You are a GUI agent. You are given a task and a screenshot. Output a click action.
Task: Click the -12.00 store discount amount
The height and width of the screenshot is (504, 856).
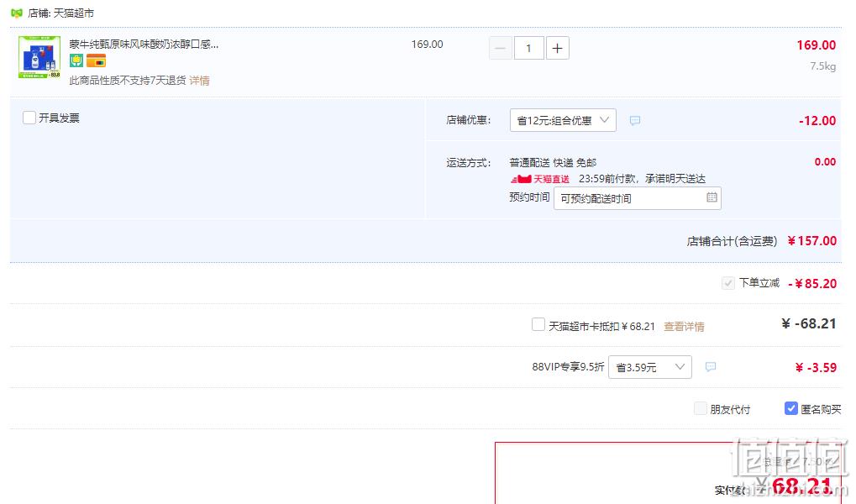(x=817, y=121)
